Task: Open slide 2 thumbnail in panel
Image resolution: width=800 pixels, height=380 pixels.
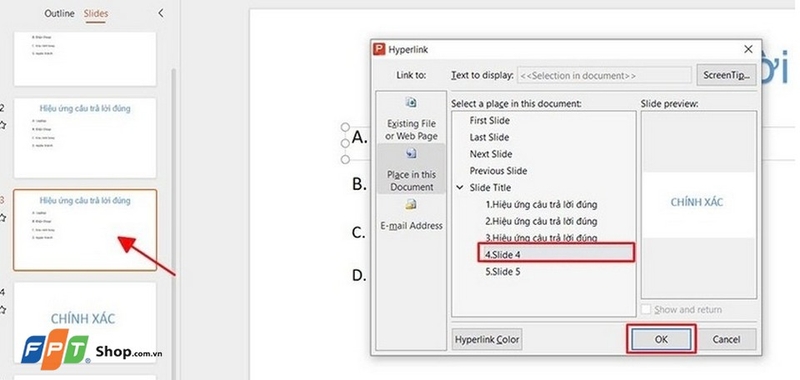Action: [x=85, y=138]
